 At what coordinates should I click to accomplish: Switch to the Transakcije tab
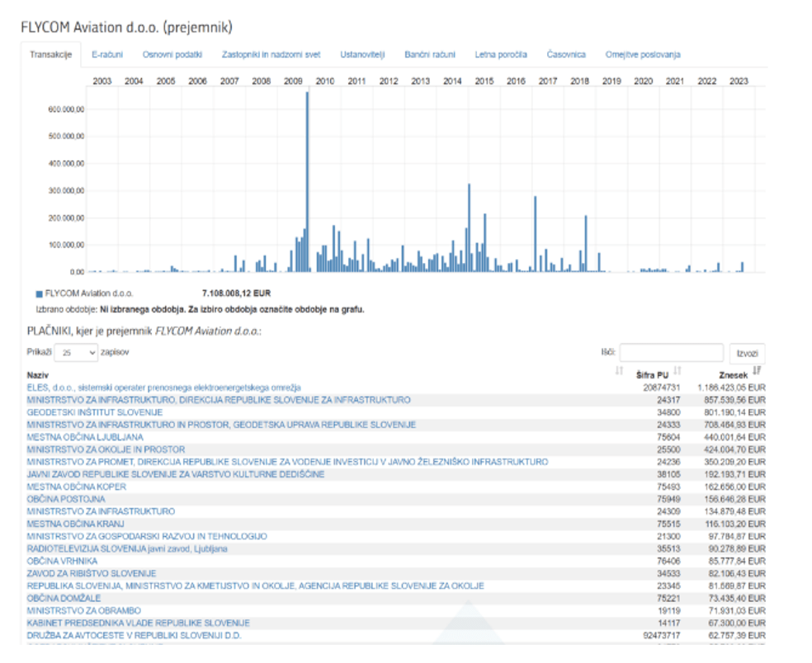click(51, 54)
